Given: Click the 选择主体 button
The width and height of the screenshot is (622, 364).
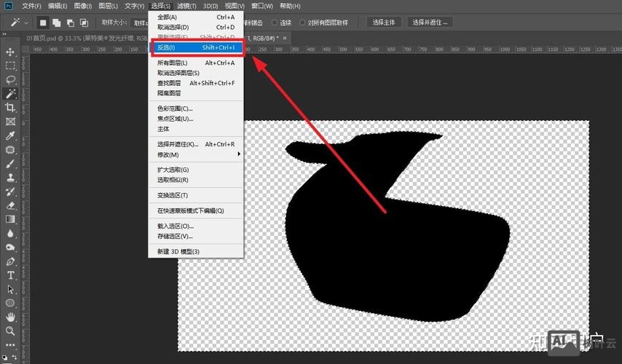Looking at the screenshot, I should click(x=384, y=23).
